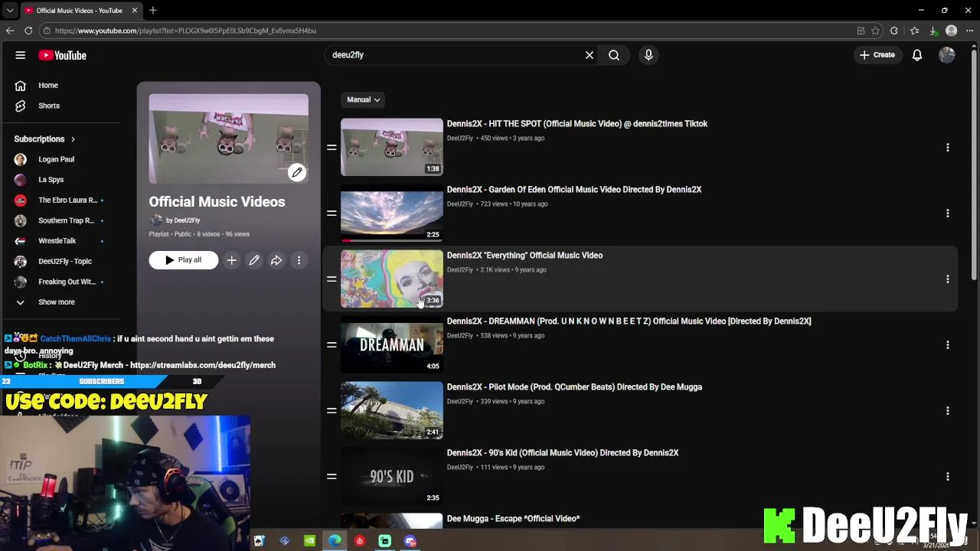
Task: Click NVIDIA icon in Windows taskbar
Action: pos(309,541)
